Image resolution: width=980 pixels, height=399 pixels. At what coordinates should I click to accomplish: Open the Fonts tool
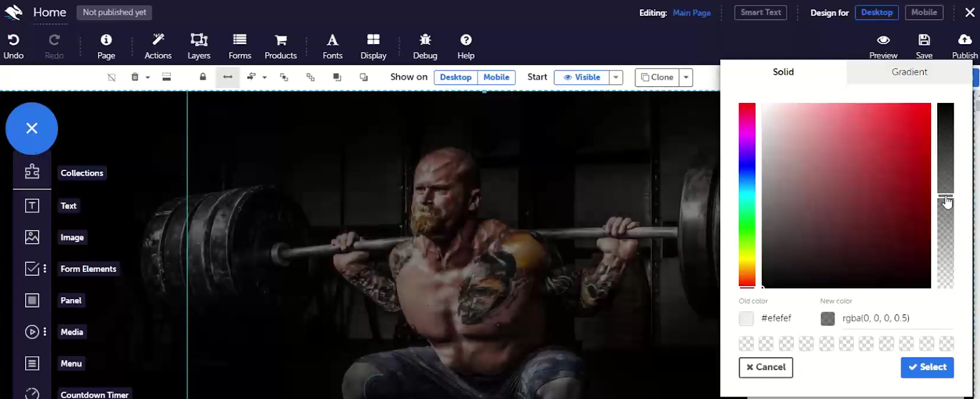point(333,40)
